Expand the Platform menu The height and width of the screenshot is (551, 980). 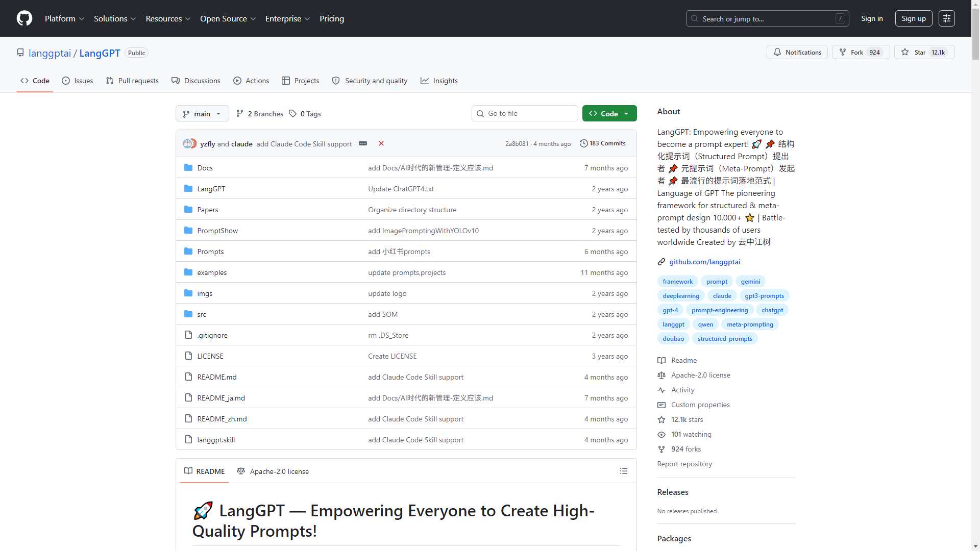point(64,18)
